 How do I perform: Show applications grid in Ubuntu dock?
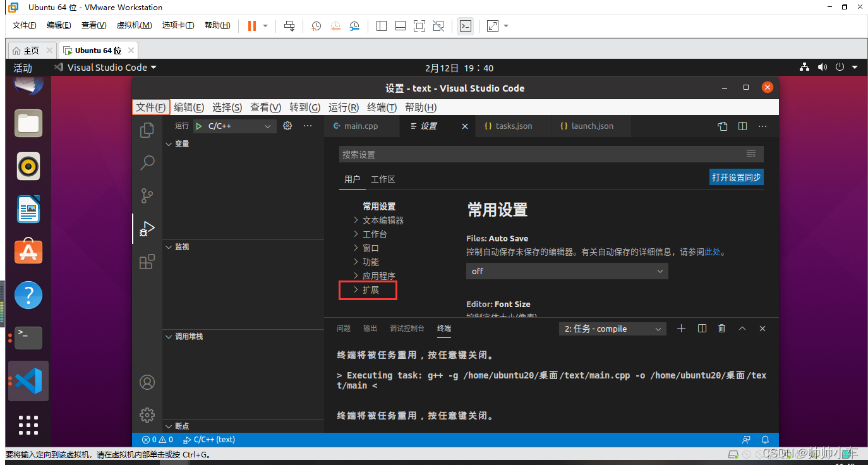point(28,425)
